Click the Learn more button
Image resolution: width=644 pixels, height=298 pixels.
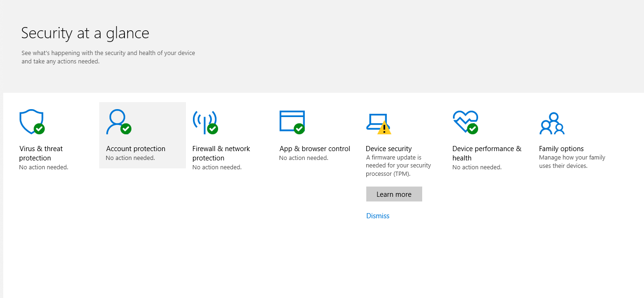coord(394,194)
